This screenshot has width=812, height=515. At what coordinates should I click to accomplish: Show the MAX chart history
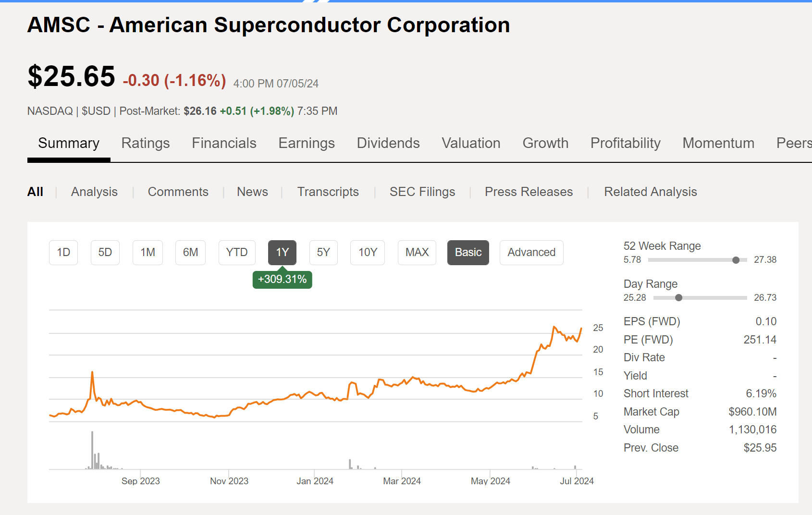click(x=417, y=252)
